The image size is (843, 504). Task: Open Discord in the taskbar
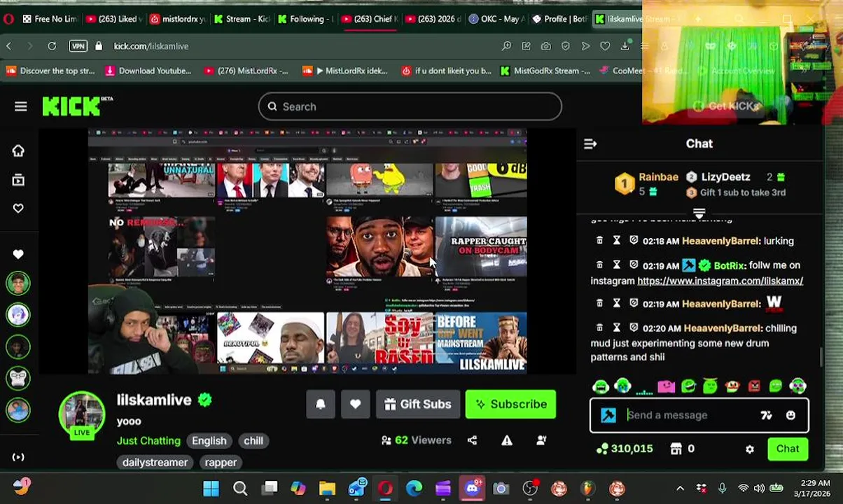[472, 488]
